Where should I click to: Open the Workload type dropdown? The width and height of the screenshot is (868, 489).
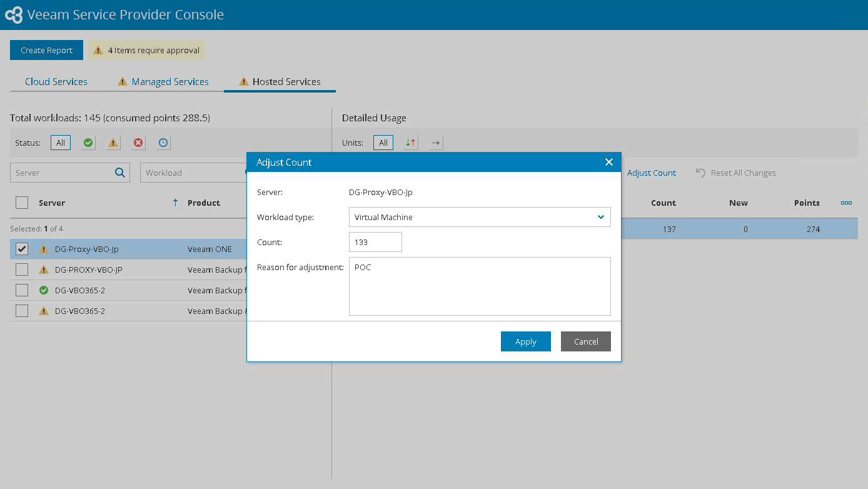click(x=480, y=217)
